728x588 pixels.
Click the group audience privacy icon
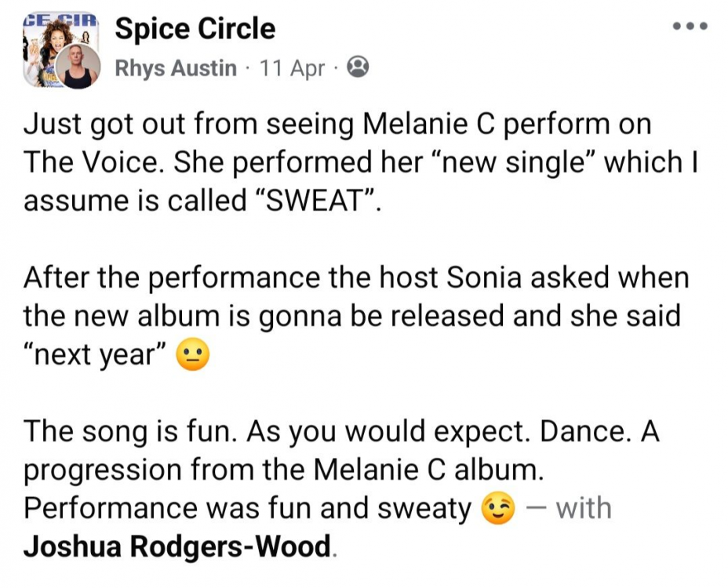click(358, 67)
